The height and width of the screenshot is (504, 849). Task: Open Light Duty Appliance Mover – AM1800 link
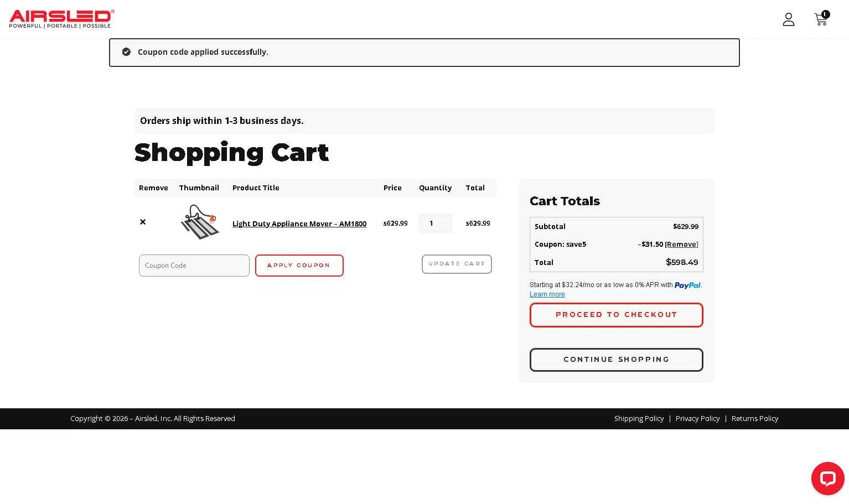point(299,224)
